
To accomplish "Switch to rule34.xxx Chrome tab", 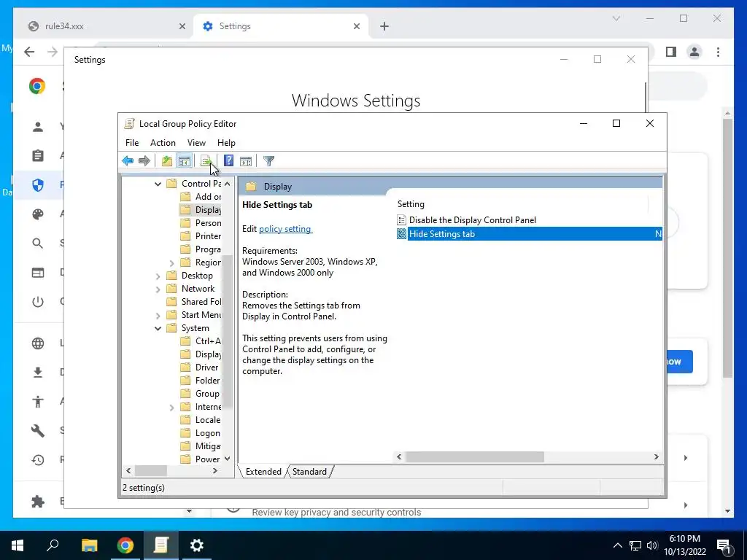I will click(107, 26).
